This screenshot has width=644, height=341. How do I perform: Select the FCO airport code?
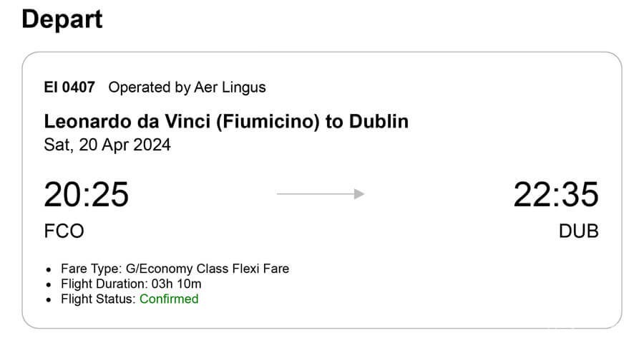pos(64,231)
